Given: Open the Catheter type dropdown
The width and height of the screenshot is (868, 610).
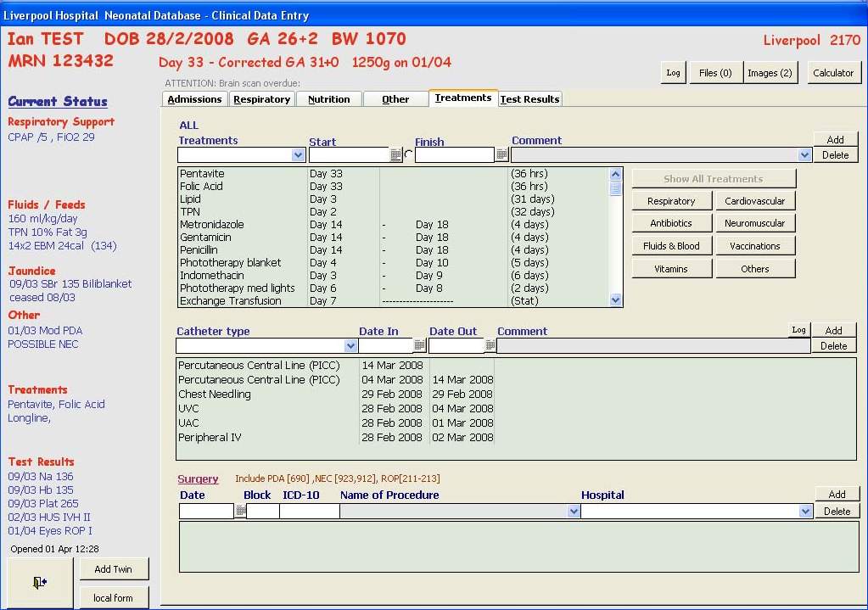Looking at the screenshot, I should (350, 346).
